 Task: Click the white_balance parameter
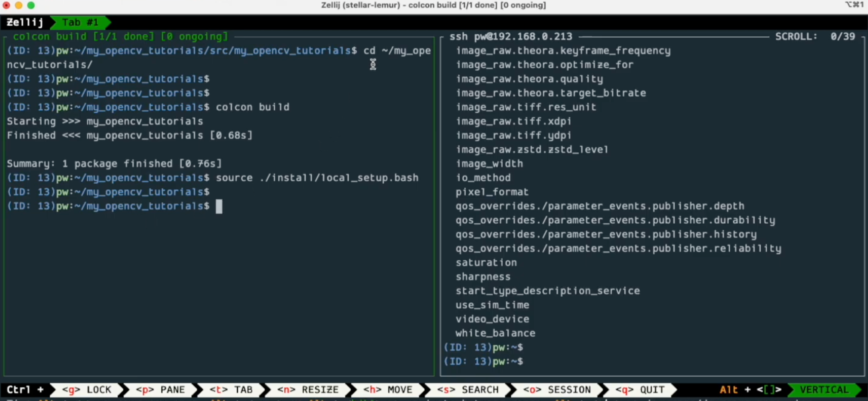pos(495,333)
